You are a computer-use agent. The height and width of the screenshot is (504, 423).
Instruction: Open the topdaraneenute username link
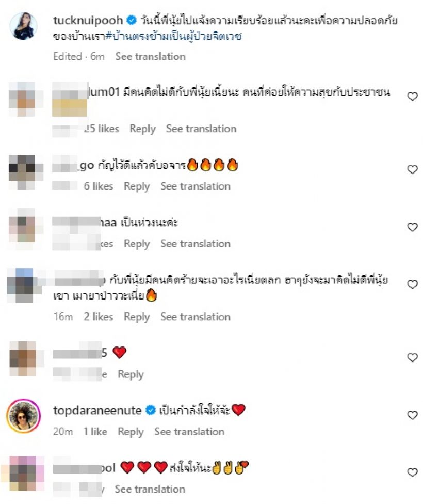point(97,411)
